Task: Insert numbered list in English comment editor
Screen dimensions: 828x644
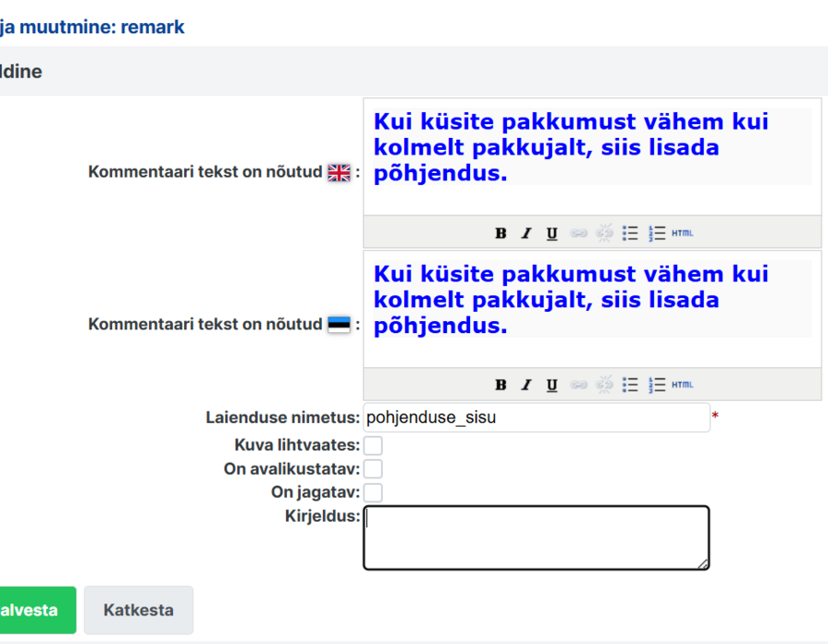Action: pyautogui.click(x=656, y=233)
